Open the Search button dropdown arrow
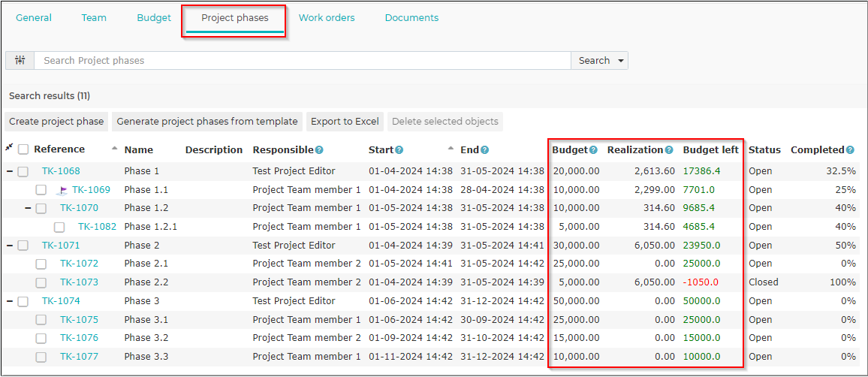The height and width of the screenshot is (377, 868). pos(620,61)
